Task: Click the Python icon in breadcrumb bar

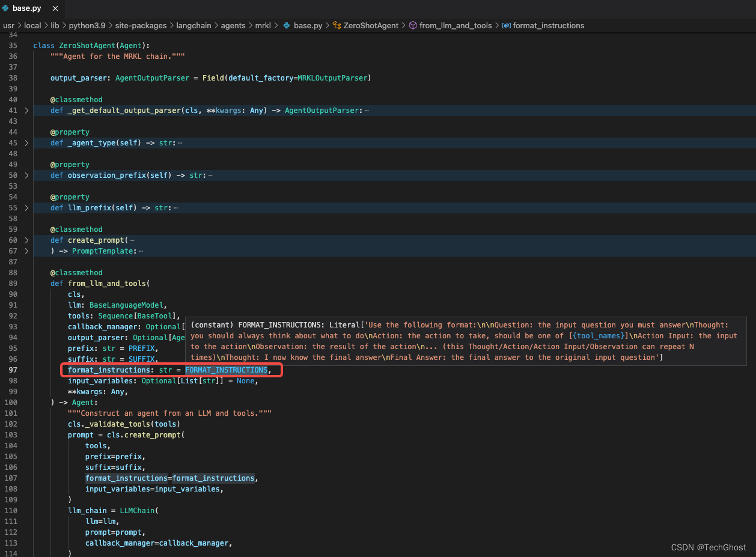Action: [x=287, y=25]
